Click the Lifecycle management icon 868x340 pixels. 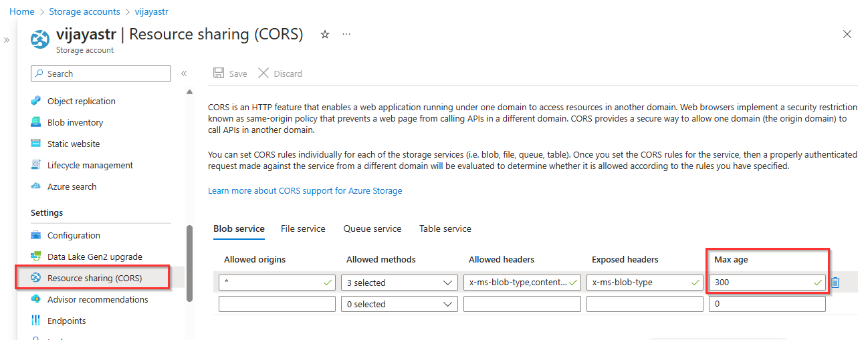click(36, 165)
